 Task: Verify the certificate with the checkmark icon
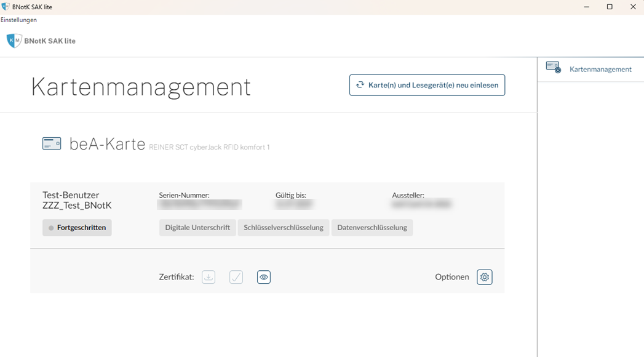(x=236, y=277)
